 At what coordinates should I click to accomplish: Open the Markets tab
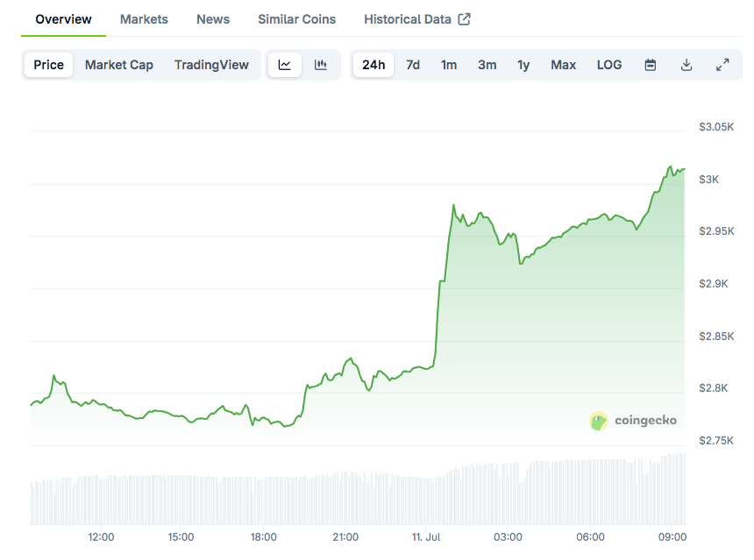[x=144, y=19]
